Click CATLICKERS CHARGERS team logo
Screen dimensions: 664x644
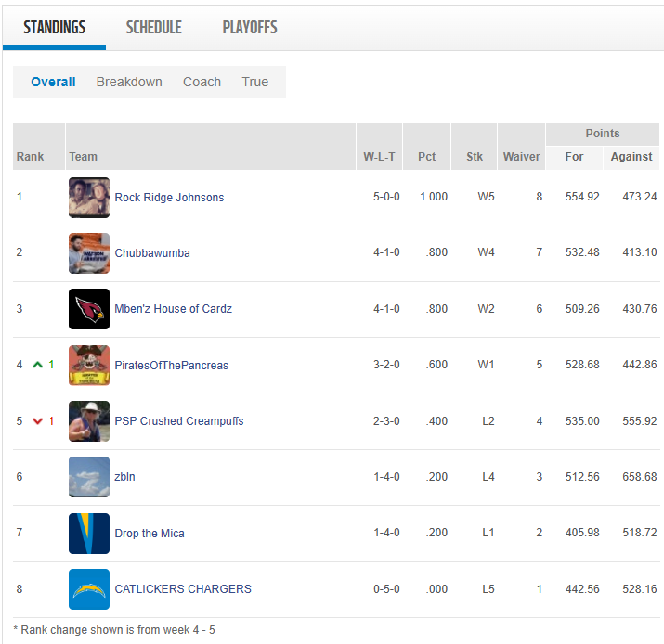(89, 589)
